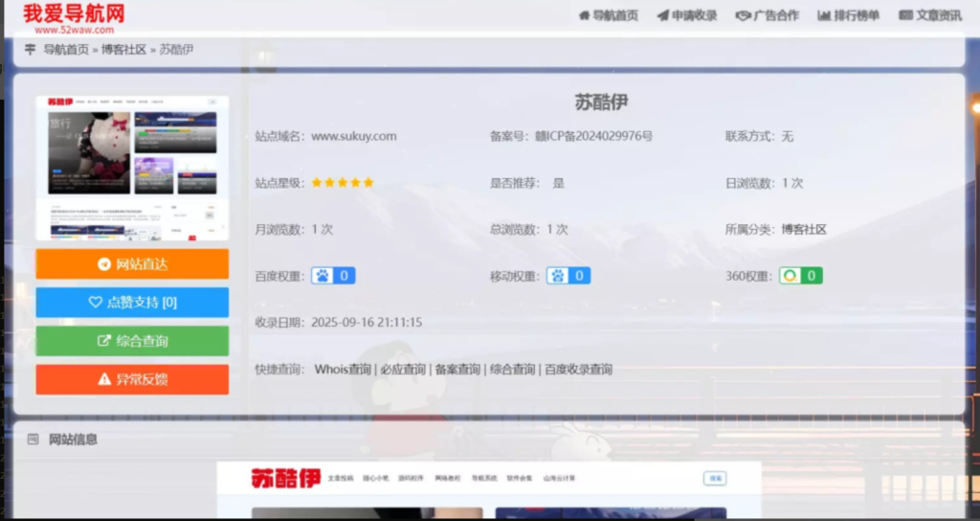This screenshot has width=980, height=521.
Task: Click the ICP number 赣ICP备2024029976号
Action: 593,136
